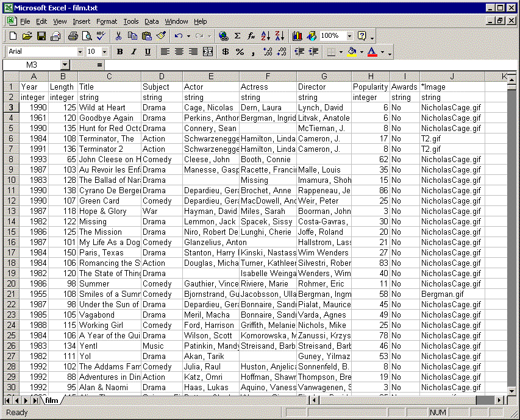This screenshot has height=420, width=520.
Task: Expand the Font Color dropdown arrow
Action: point(382,52)
